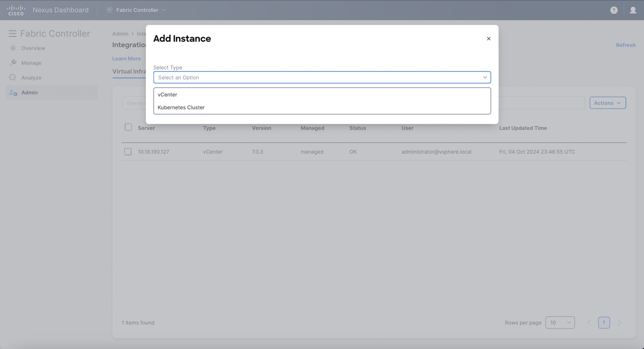Sort by Last Updated Time header
This screenshot has width=644, height=349.
pos(523,128)
